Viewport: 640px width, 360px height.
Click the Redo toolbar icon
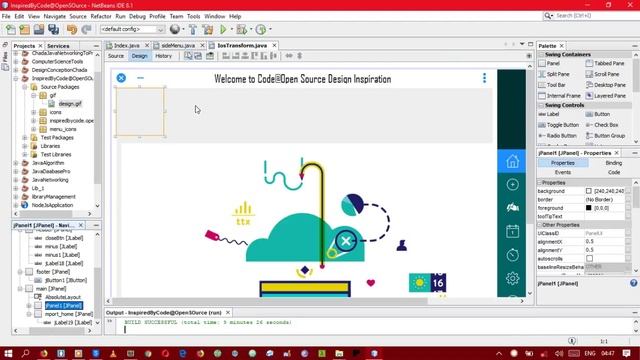(x=86, y=29)
